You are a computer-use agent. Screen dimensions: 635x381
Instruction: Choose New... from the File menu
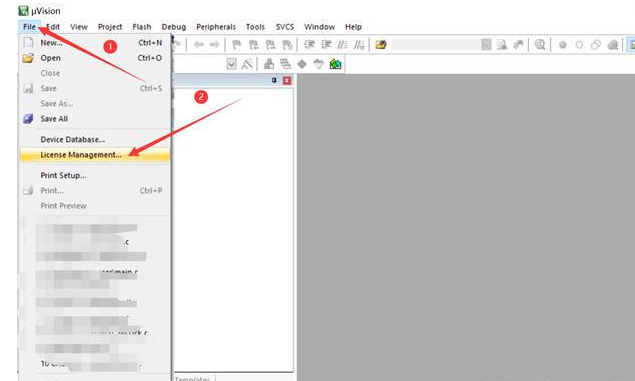click(x=95, y=43)
